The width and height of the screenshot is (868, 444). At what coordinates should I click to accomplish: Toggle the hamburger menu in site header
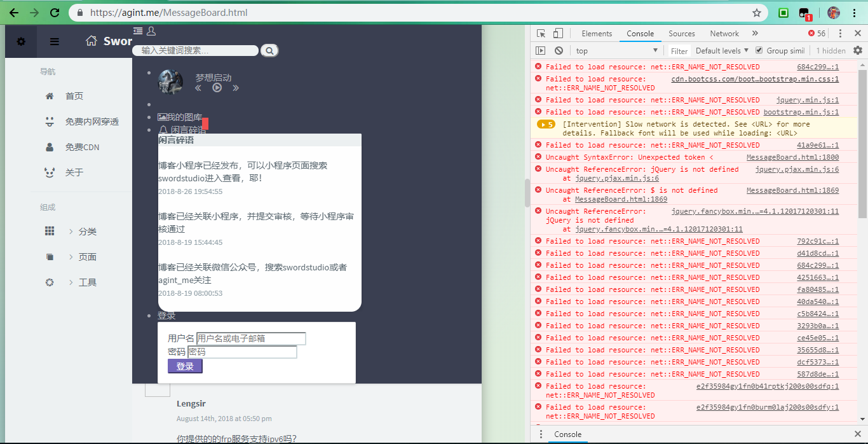pyautogui.click(x=55, y=41)
